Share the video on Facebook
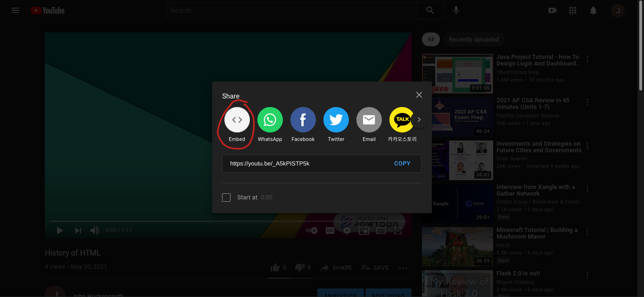The image size is (644, 297). click(303, 120)
